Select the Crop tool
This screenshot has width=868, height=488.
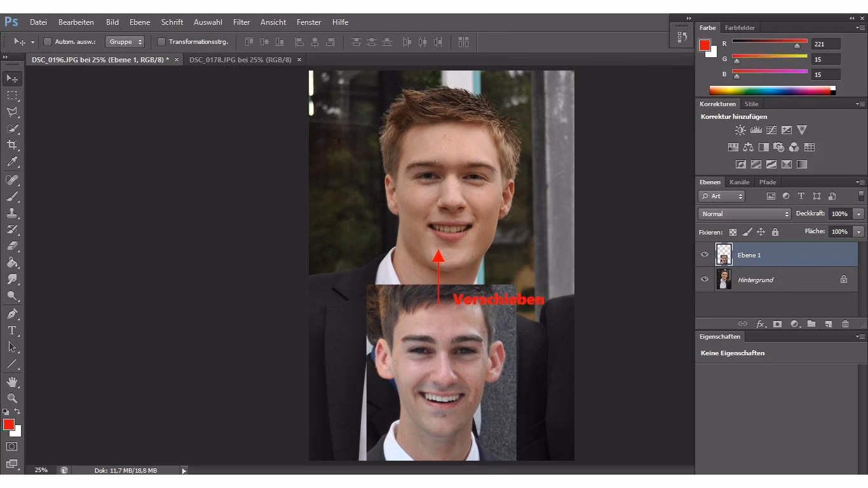(x=13, y=144)
